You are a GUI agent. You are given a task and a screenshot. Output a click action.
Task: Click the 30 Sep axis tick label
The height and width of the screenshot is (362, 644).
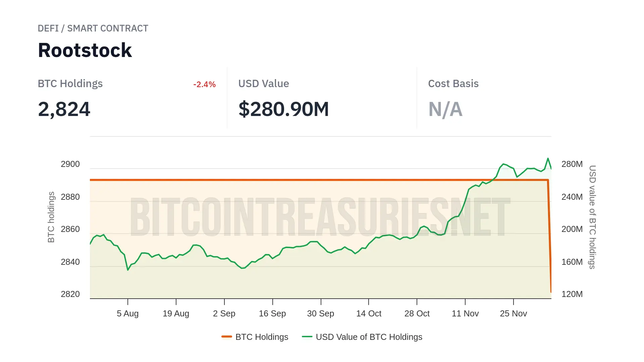tap(321, 314)
